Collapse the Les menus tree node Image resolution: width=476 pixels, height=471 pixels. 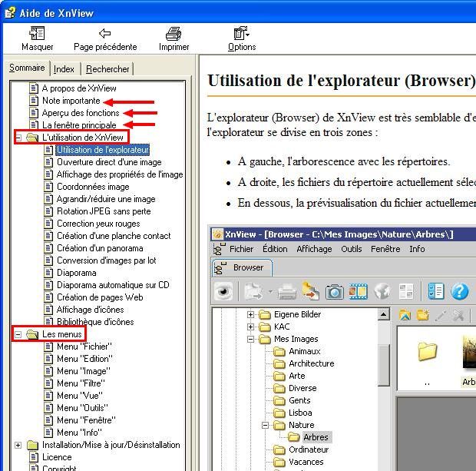(18, 334)
